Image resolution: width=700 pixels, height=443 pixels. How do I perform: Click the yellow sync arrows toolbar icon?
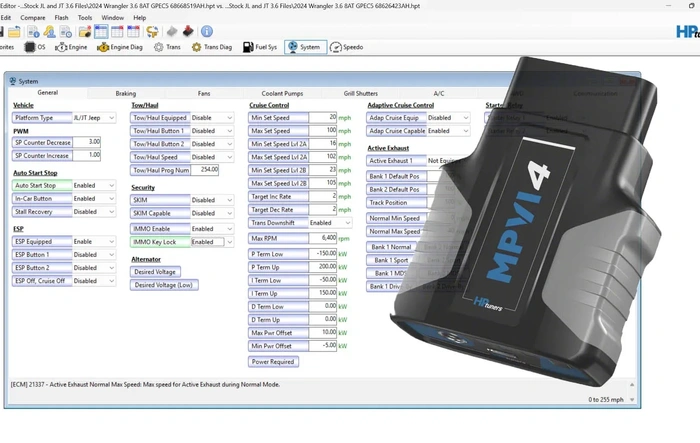tap(152, 32)
